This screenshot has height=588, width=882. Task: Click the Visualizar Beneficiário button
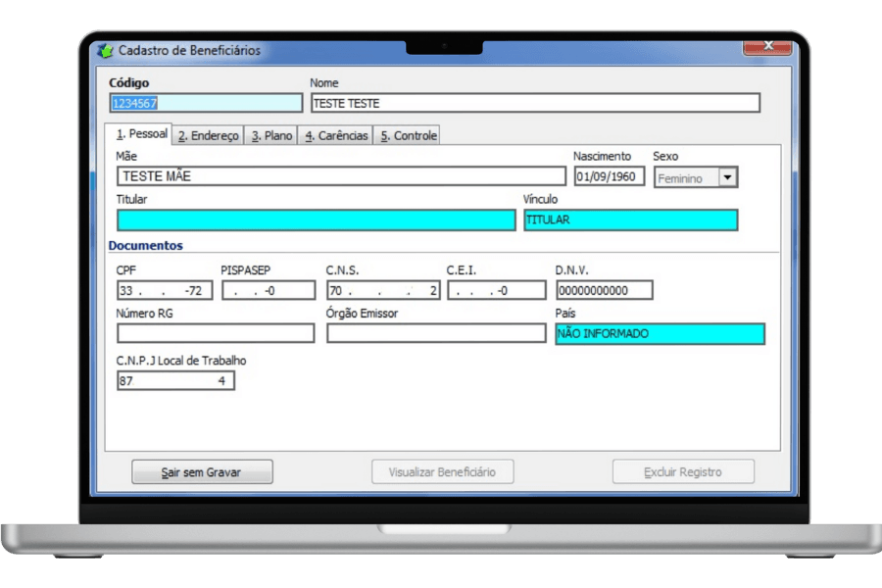(x=442, y=472)
